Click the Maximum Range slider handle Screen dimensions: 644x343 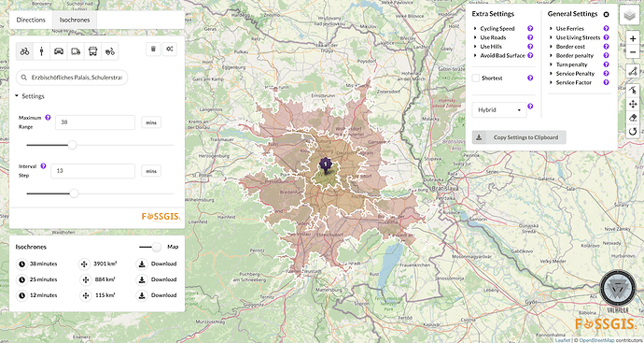[x=72, y=145]
